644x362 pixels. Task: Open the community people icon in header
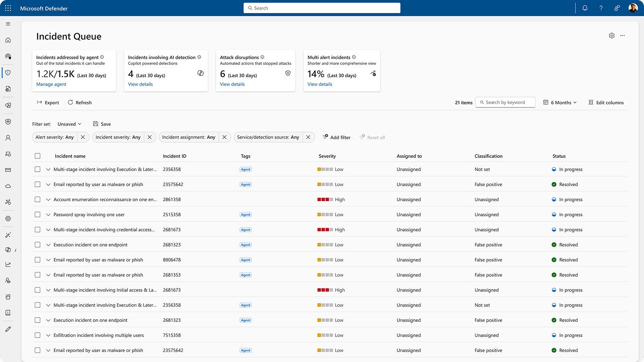point(617,8)
